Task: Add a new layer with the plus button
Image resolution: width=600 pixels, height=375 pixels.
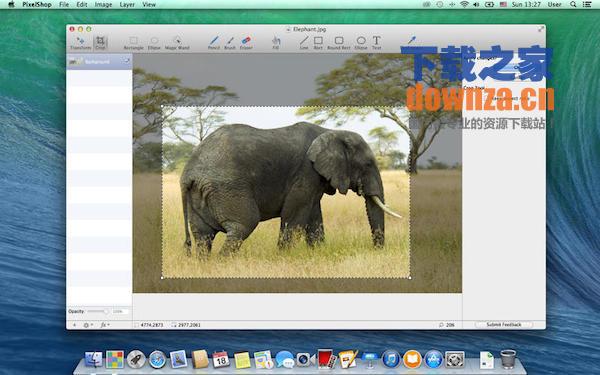Action: (x=74, y=325)
